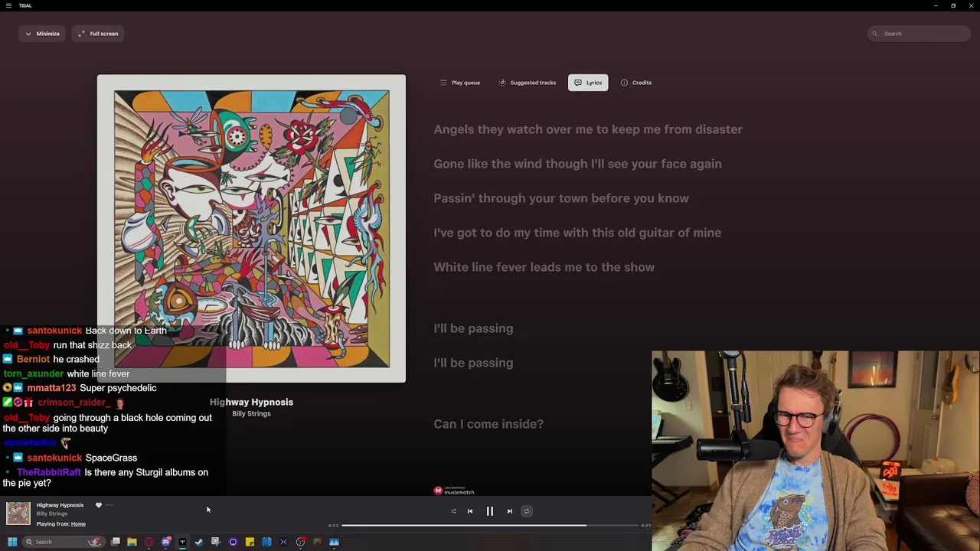Jump to lyric 'I've got to do my time'
This screenshot has width=980, height=551.
tap(577, 233)
